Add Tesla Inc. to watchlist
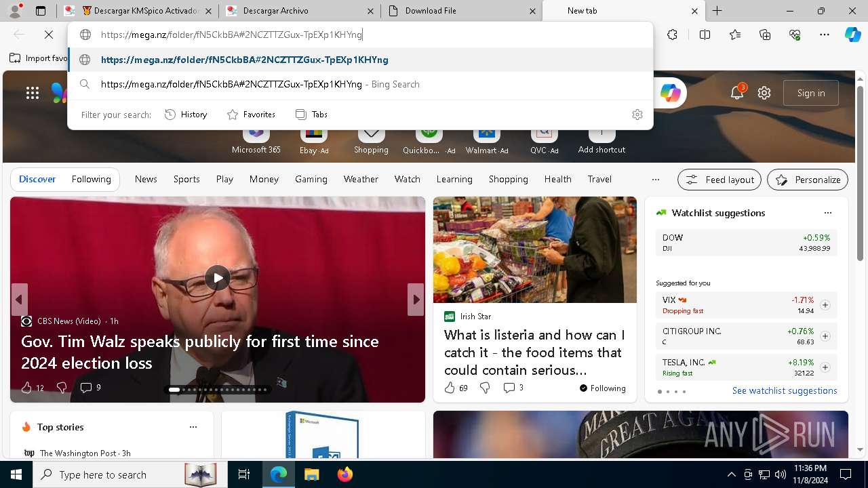 pyautogui.click(x=825, y=367)
